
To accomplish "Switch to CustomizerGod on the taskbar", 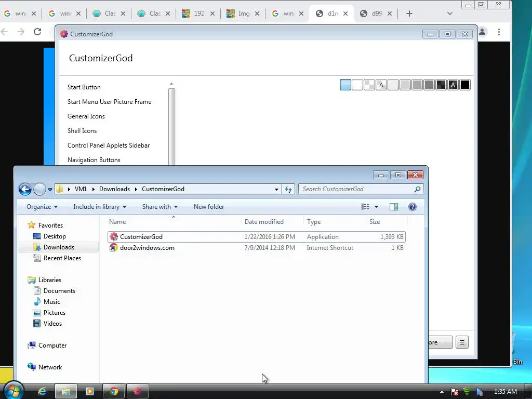I will [x=137, y=392].
